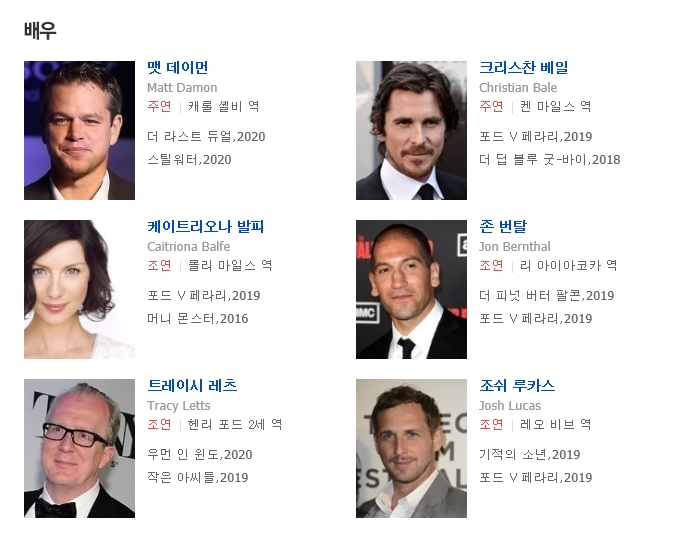Open the movie 작은 아씨들,2019
Image resolution: width=681 pixels, height=537 pixels.
pyautogui.click(x=198, y=477)
